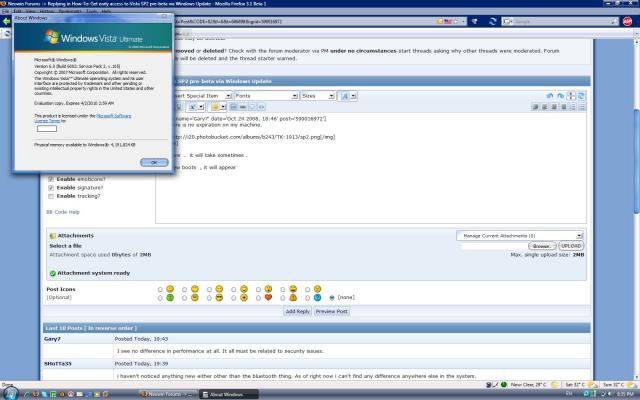This screenshot has width=640, height=400.
Task: Select the first radio button in top post icons row
Action: (160, 289)
